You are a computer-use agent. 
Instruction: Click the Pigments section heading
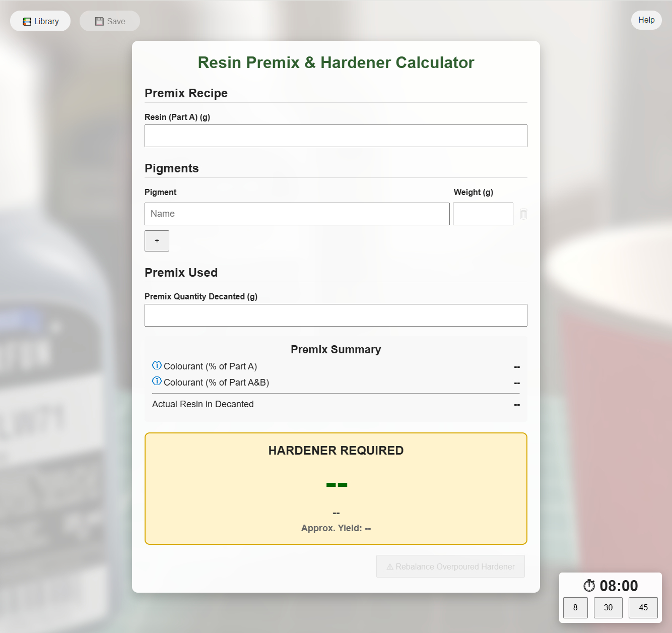point(172,168)
